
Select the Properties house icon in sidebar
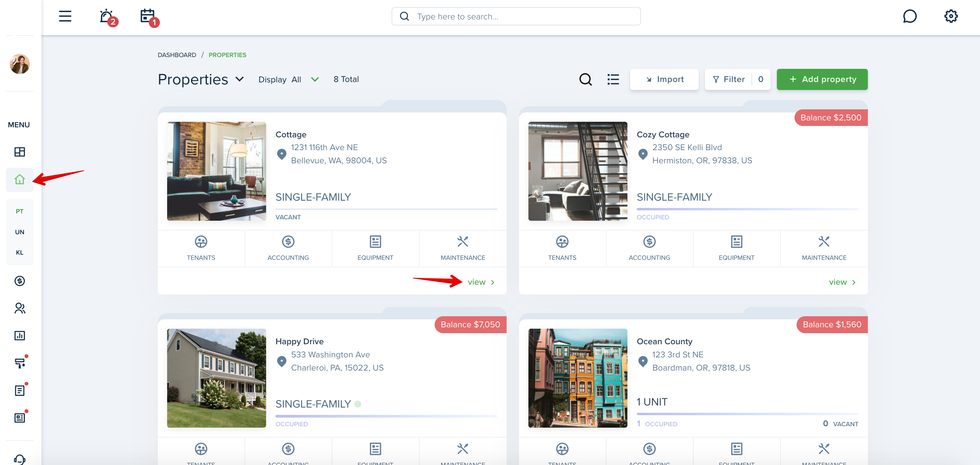click(19, 180)
